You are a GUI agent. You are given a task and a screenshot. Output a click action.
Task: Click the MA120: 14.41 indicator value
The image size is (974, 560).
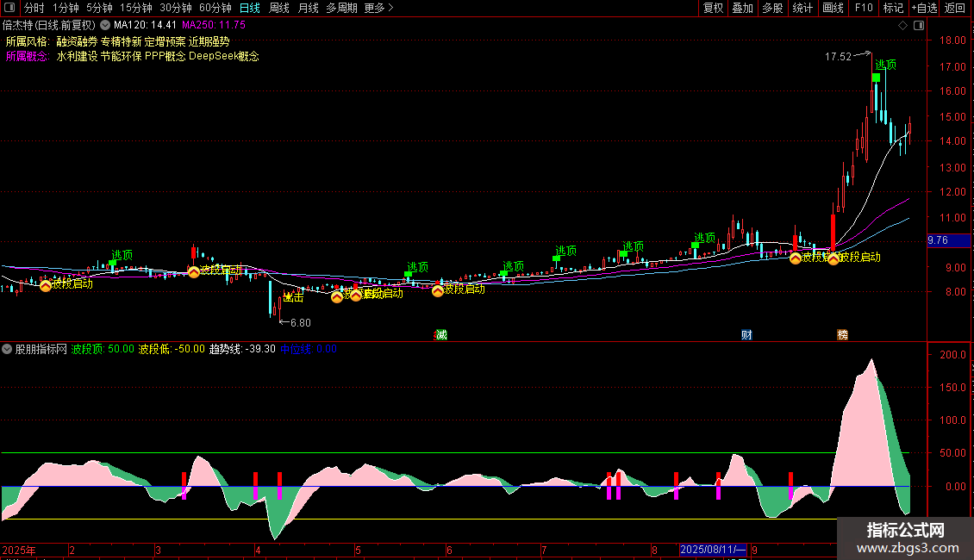pos(146,26)
